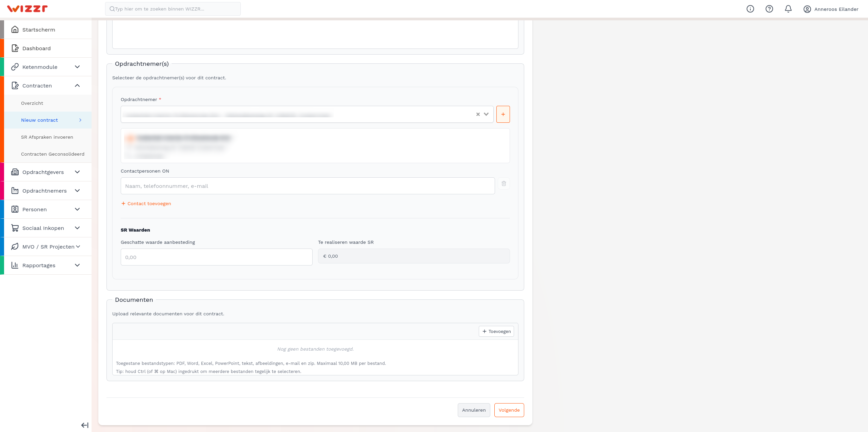Click the MVO / SR Projecten leaf icon
868x432 pixels.
click(x=15, y=247)
